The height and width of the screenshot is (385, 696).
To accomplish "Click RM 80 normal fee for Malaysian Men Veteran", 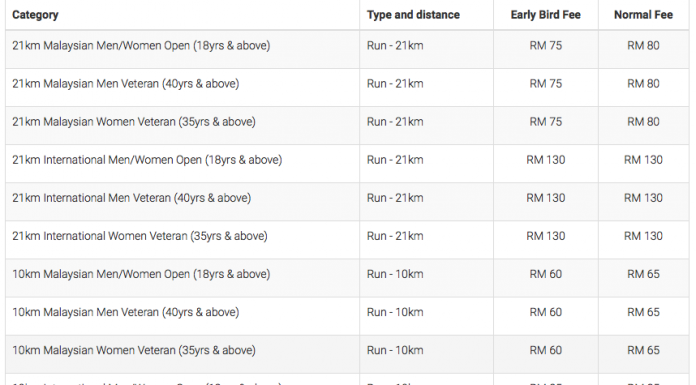I will pos(643,84).
